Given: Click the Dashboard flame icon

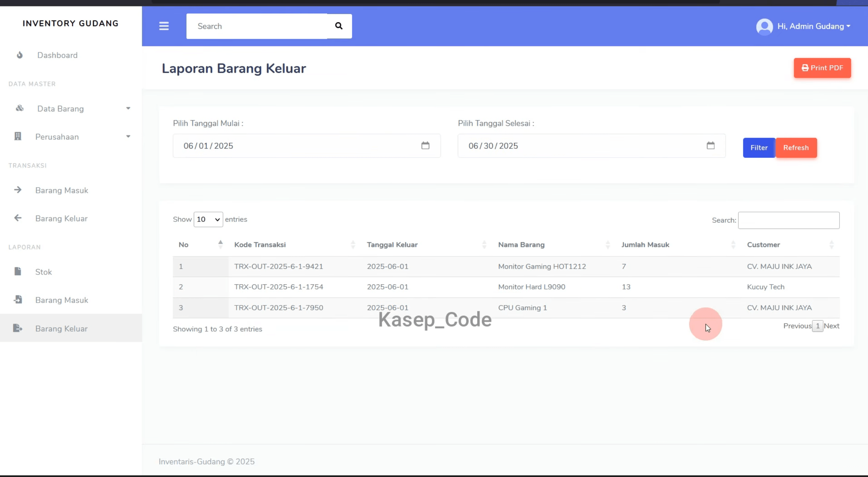Looking at the screenshot, I should click(x=20, y=55).
